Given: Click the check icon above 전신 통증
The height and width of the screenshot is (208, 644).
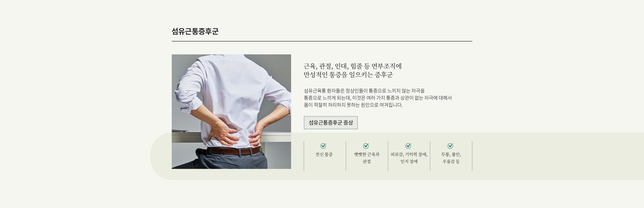Looking at the screenshot, I should point(323,146).
